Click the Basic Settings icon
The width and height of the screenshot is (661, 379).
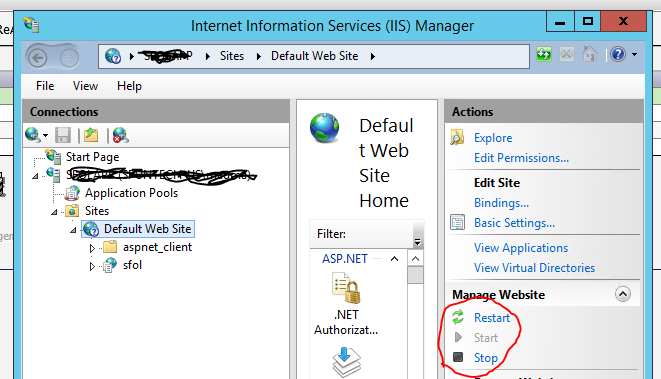point(457,222)
